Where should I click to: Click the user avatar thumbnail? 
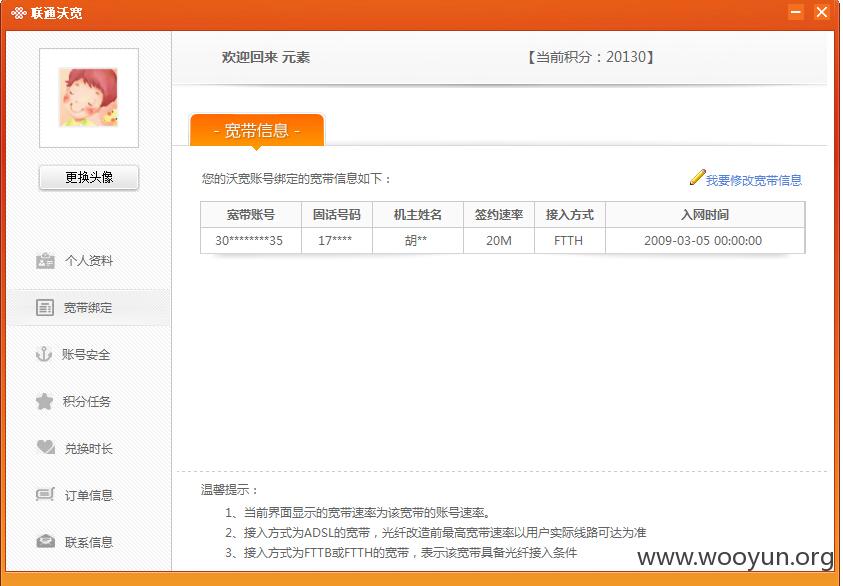89,98
